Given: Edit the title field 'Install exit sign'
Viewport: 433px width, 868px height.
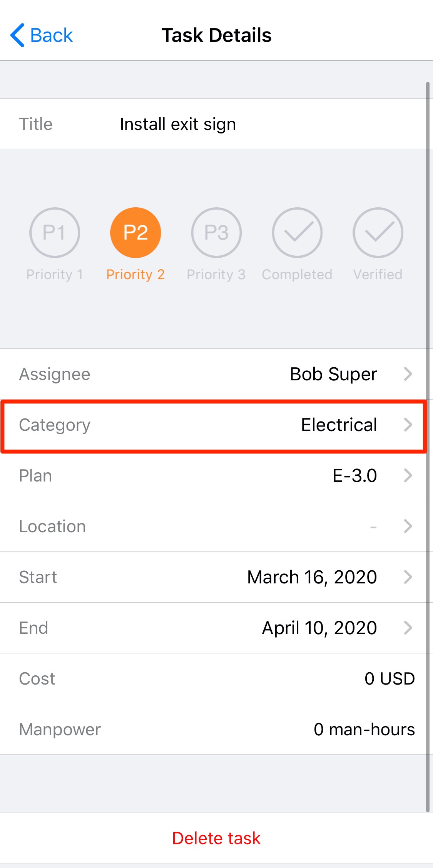Looking at the screenshot, I should coord(178,124).
